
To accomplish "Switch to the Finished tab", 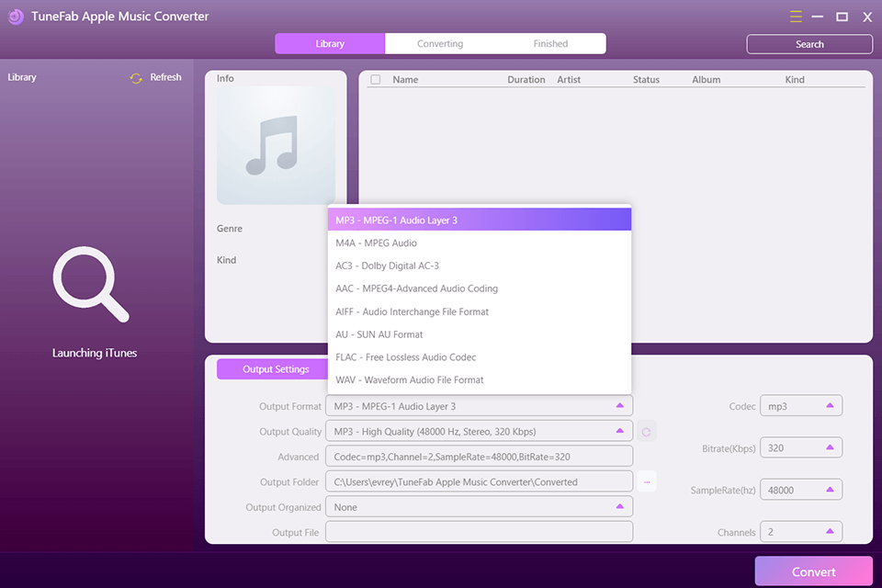I will click(549, 43).
